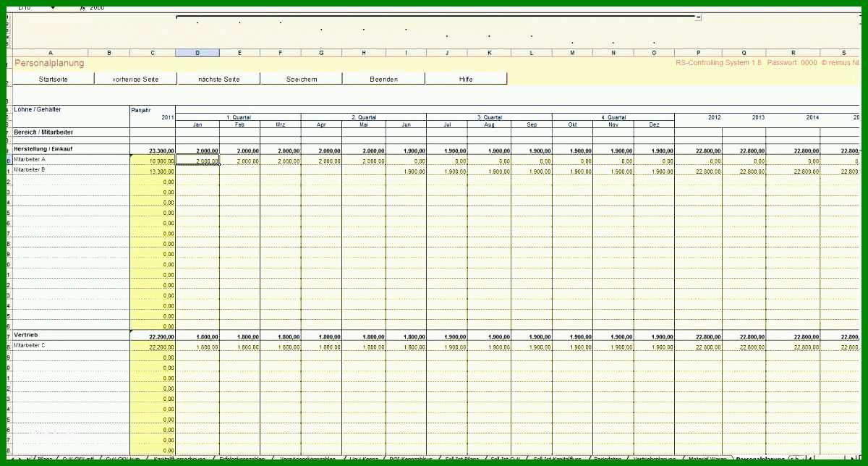Quit via the Beenden button
The image size is (868, 466).
pos(384,79)
